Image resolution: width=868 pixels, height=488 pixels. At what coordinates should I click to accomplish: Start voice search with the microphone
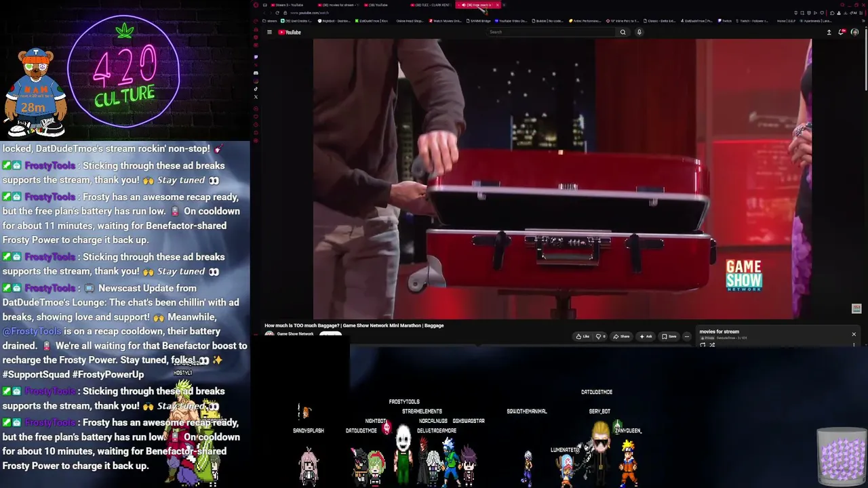click(x=639, y=32)
